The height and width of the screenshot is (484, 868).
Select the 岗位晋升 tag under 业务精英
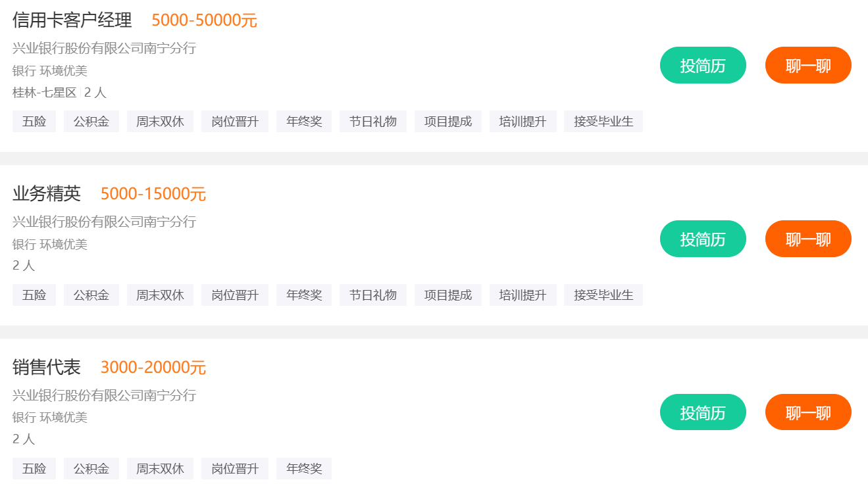(235, 295)
